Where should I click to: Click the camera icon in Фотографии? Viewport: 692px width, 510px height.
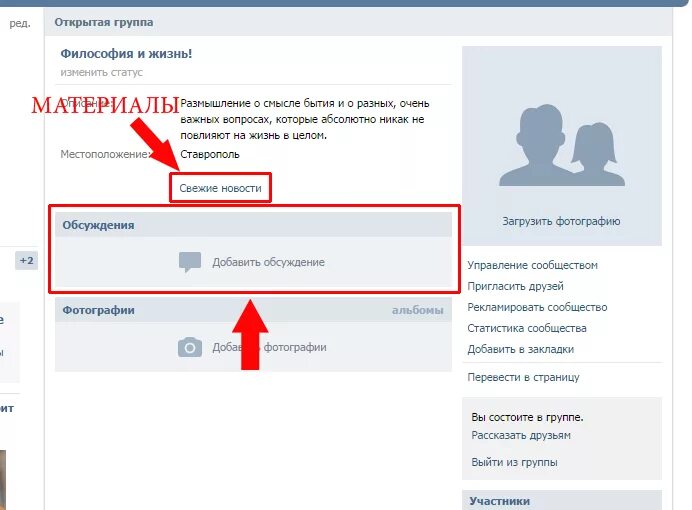click(x=190, y=347)
